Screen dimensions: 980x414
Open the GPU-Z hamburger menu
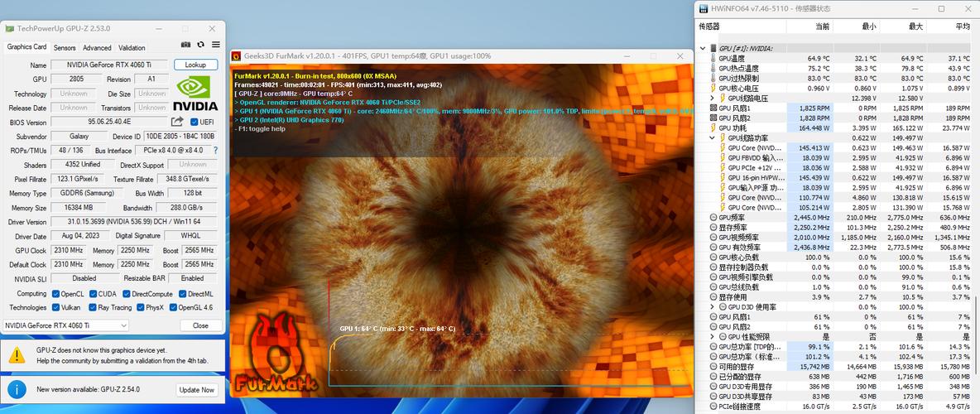(216, 45)
